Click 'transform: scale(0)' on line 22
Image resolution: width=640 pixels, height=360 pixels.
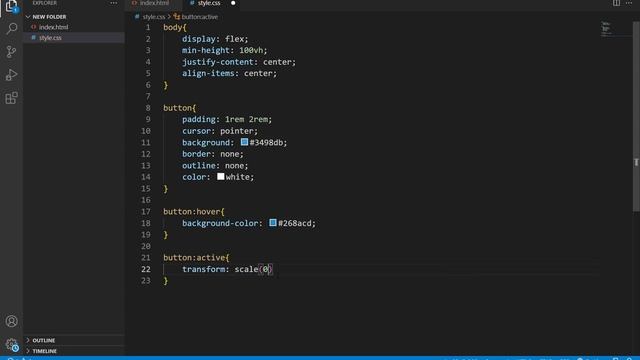[x=227, y=269]
